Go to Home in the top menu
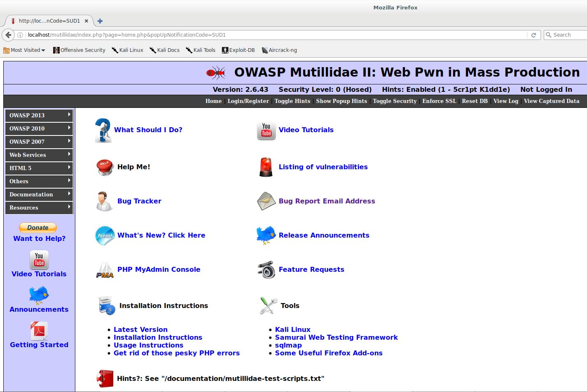 [214, 101]
